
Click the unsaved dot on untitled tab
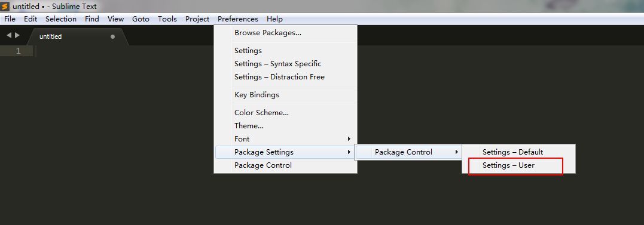point(112,36)
